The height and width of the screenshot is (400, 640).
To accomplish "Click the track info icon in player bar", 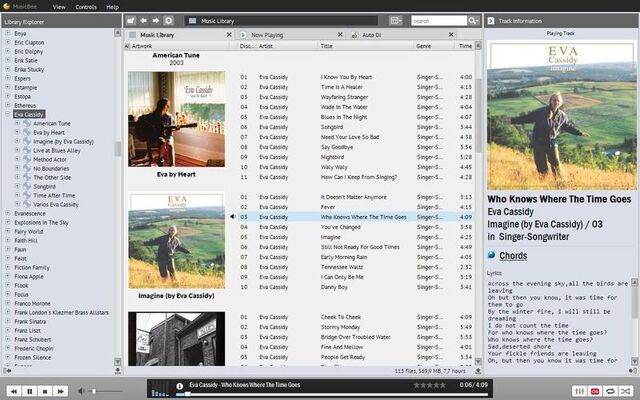I will [180, 386].
